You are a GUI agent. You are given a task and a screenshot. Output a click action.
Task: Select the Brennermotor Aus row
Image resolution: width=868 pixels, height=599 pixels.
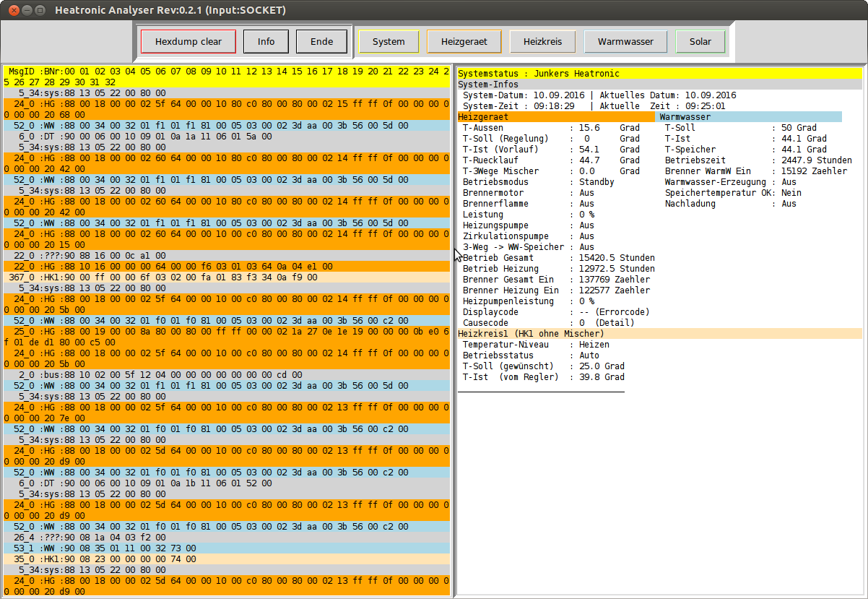(x=529, y=193)
